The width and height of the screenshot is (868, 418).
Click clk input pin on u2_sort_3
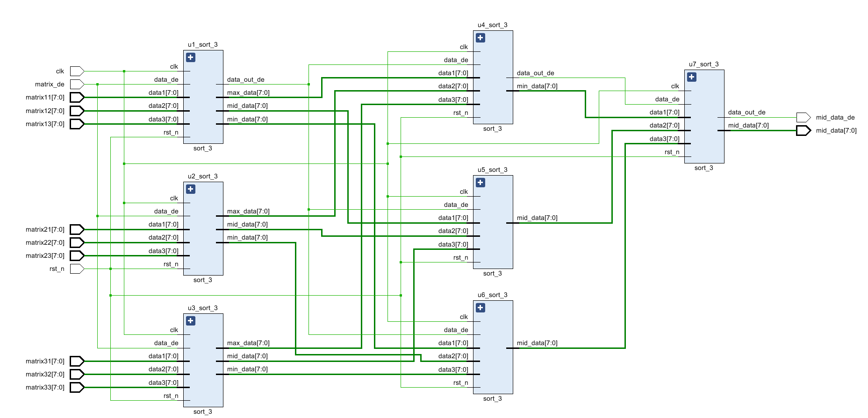pyautogui.click(x=174, y=198)
